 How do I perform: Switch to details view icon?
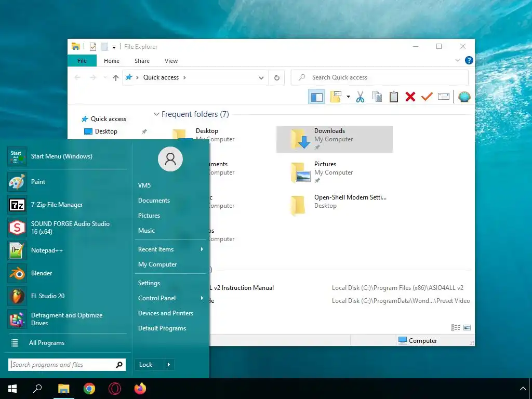pos(456,328)
